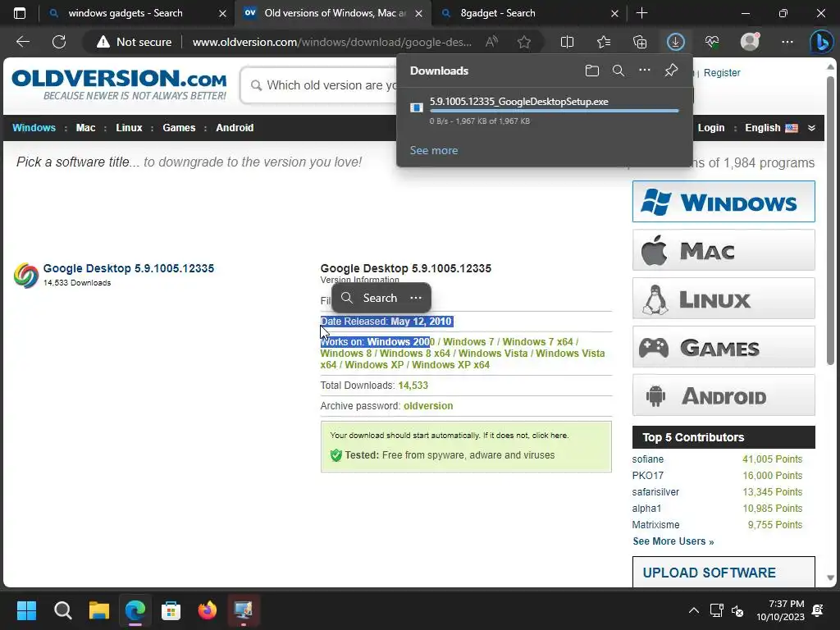
Task: Click the Register link
Action: [722, 73]
